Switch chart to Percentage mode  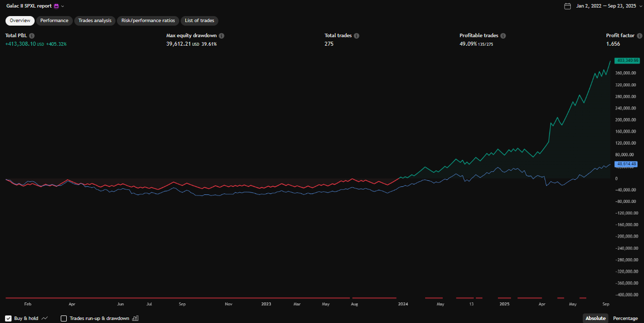625,318
